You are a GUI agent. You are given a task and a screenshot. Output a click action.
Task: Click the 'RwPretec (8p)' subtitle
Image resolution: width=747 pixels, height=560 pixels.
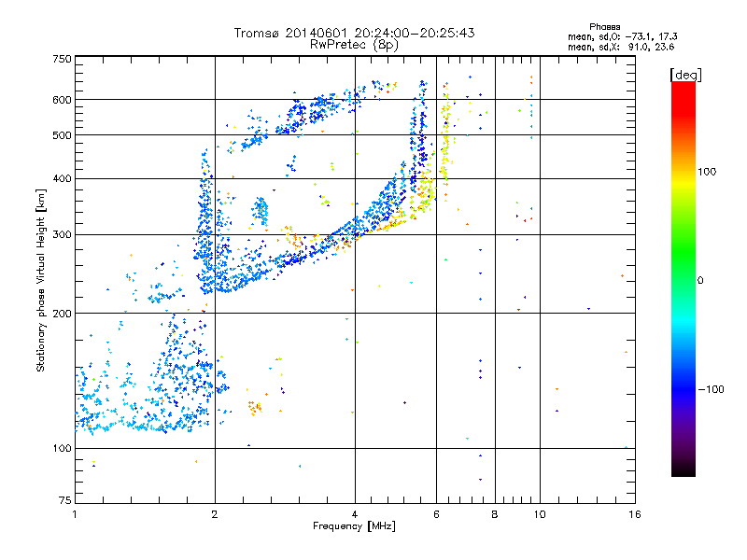pos(354,45)
